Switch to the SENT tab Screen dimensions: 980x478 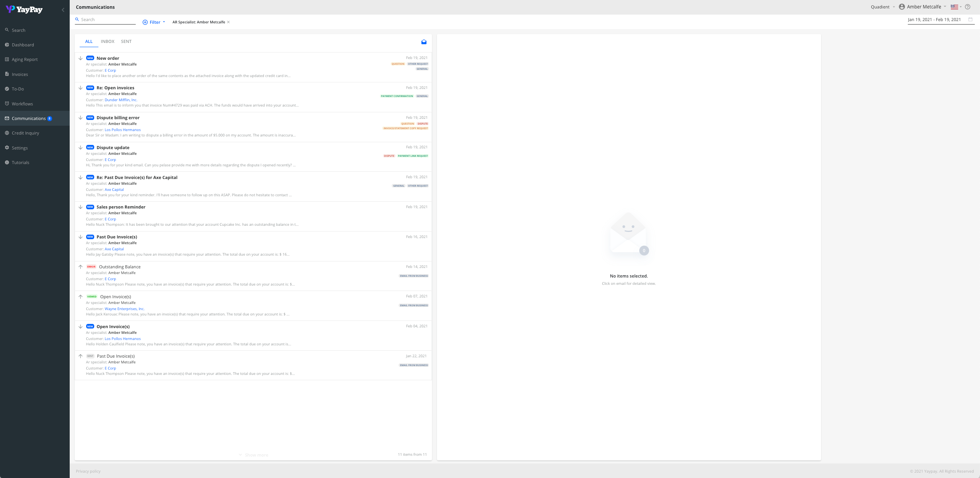[x=126, y=41]
